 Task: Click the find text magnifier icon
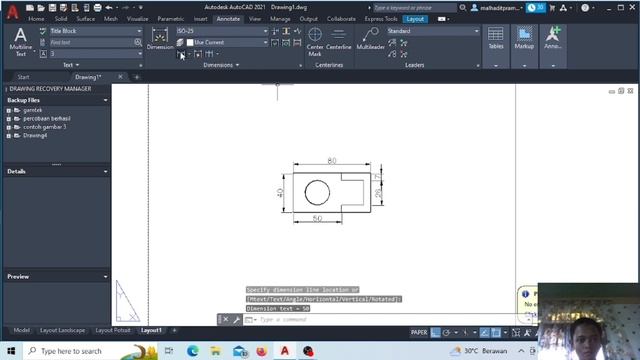coord(138,42)
